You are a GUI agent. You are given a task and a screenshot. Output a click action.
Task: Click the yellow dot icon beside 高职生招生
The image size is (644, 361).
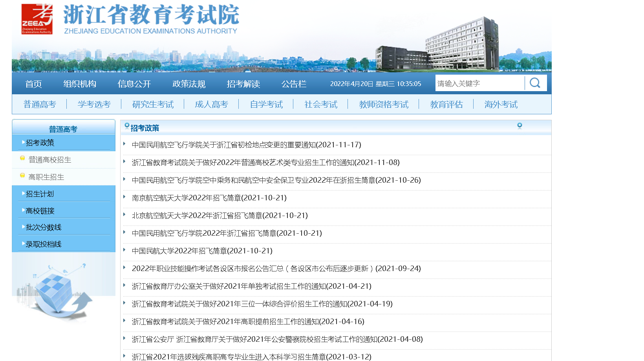point(22,176)
